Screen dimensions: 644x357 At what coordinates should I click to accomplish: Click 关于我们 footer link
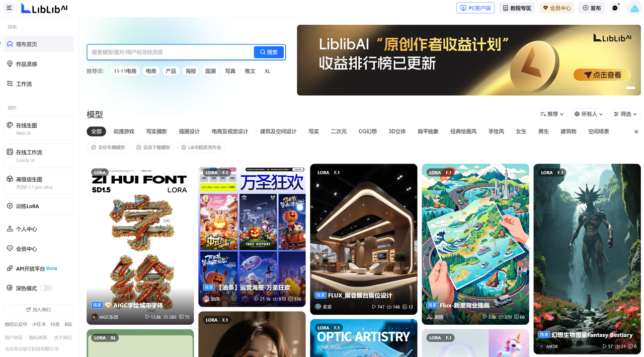pos(63,337)
